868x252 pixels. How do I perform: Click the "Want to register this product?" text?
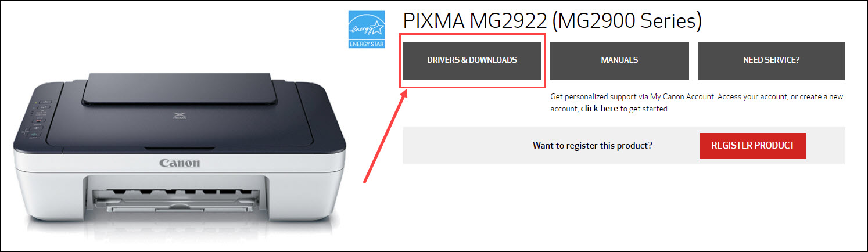[x=592, y=145]
